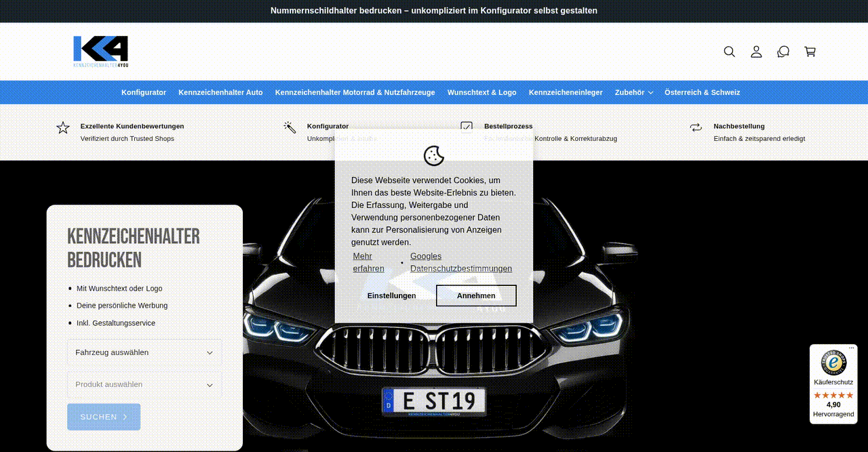Click the Trusted Shops seal badge
This screenshot has width=868, height=452.
tap(833, 363)
